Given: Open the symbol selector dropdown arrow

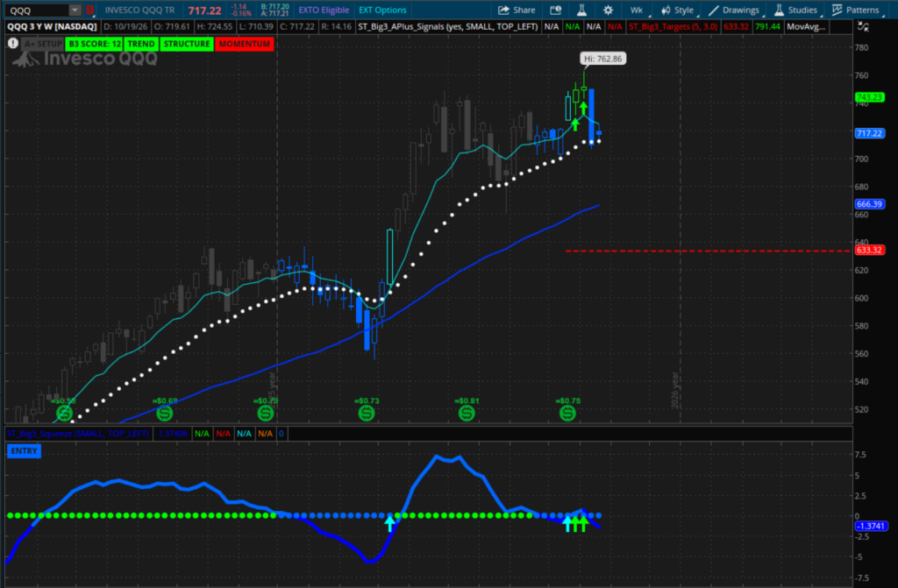Looking at the screenshot, I should [75, 10].
